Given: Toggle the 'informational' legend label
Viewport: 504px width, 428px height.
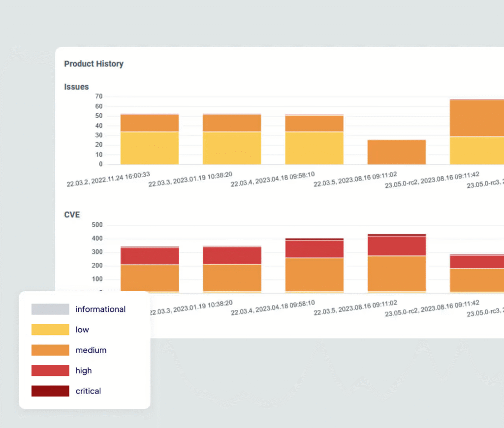Looking at the screenshot, I should pos(100,309).
